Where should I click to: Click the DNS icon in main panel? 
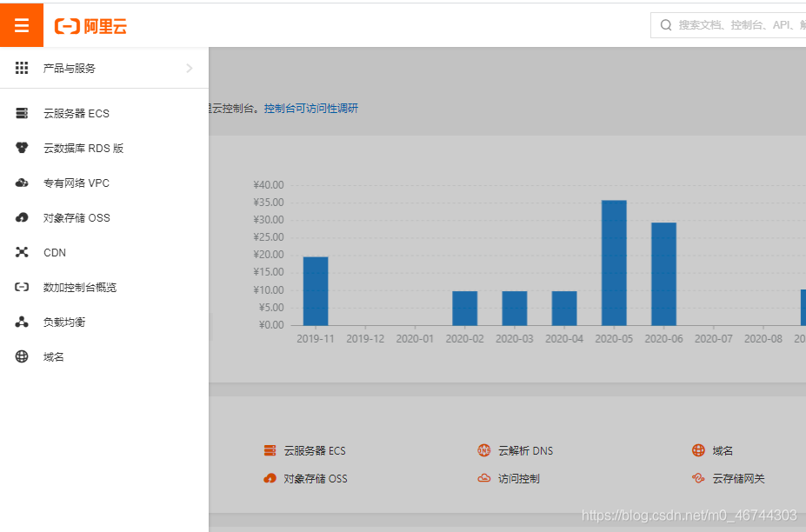click(x=484, y=451)
